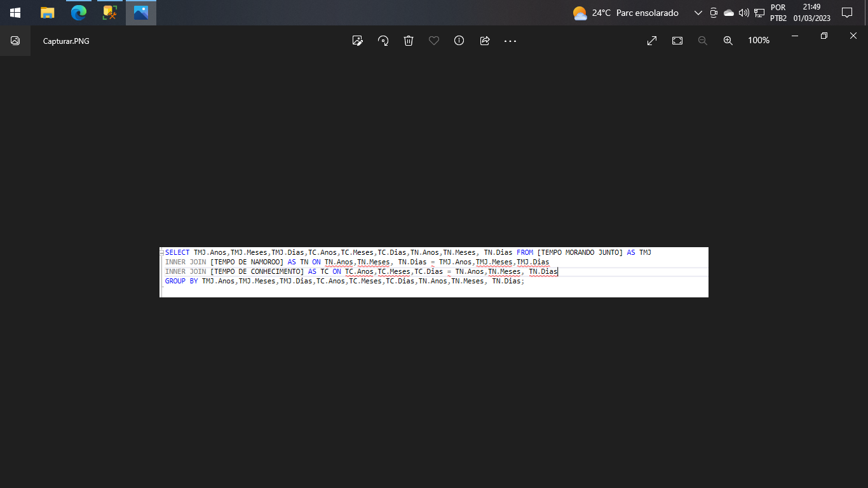868x488 pixels.
Task: Open the Edit image tool
Action: (x=358, y=41)
